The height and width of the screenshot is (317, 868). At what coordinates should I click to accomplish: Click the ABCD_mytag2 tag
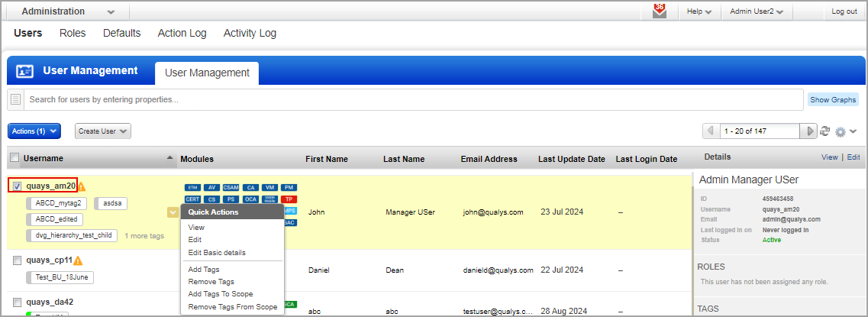tap(57, 203)
